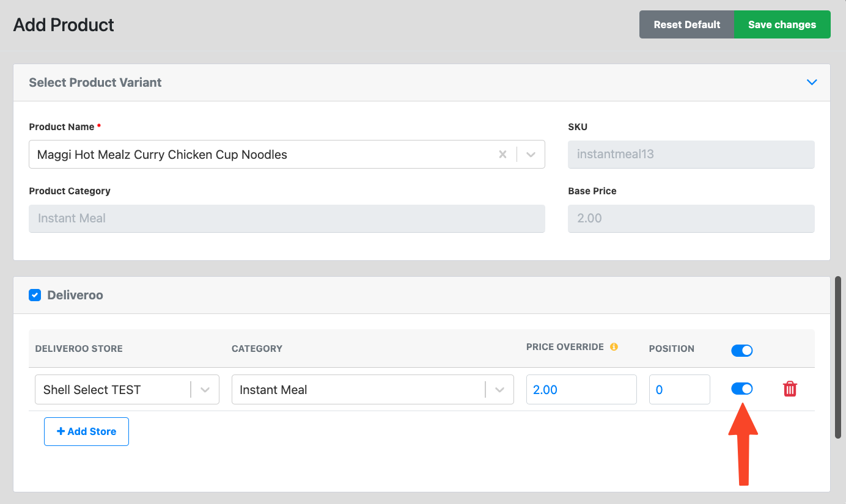This screenshot has height=504, width=846.
Task: Click the Select Product Variant section title
Action: (x=95, y=82)
